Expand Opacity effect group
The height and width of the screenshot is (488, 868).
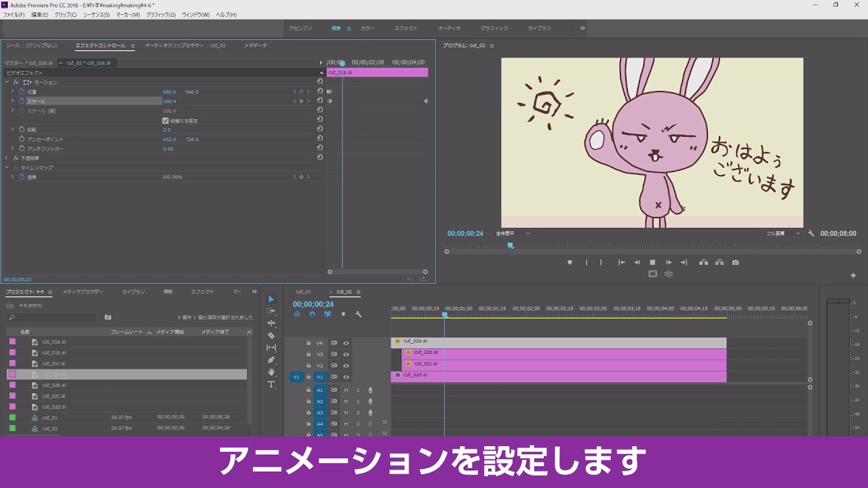(7, 158)
